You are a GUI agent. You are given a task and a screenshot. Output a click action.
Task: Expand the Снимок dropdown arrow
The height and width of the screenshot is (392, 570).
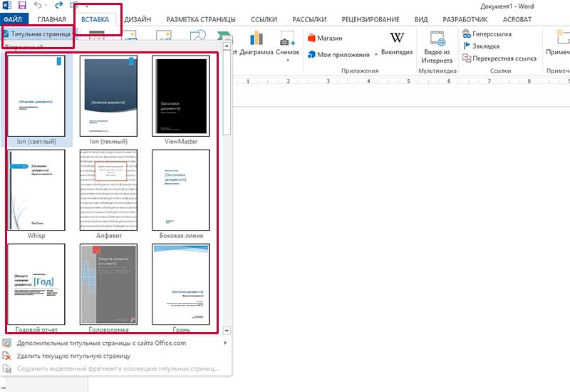tap(288, 60)
